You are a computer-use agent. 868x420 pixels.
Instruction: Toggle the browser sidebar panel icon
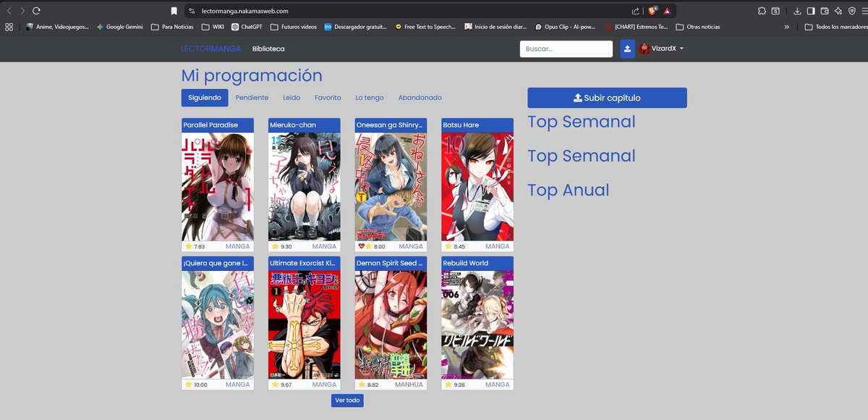click(x=811, y=11)
